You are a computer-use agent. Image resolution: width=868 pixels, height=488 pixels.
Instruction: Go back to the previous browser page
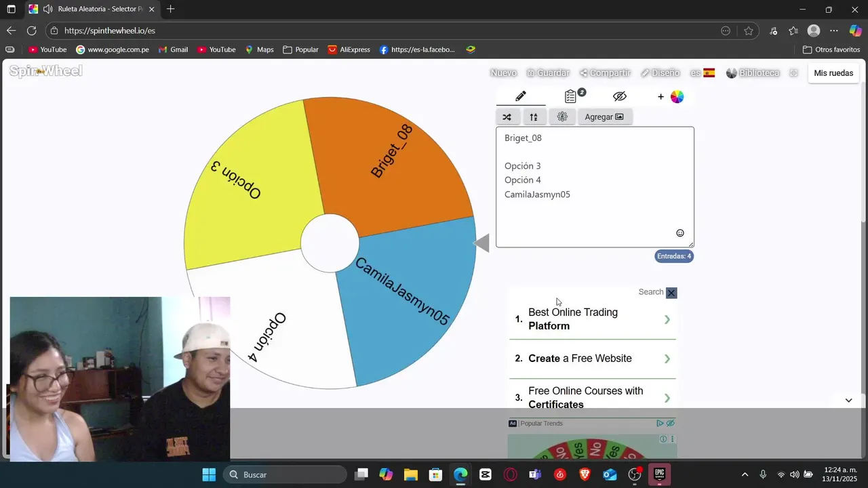11,30
